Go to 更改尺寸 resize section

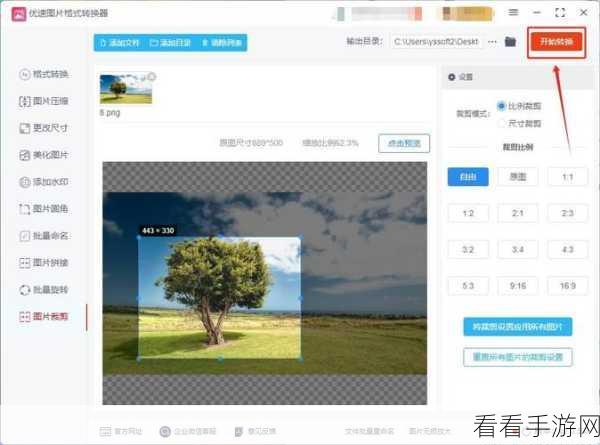(x=44, y=128)
